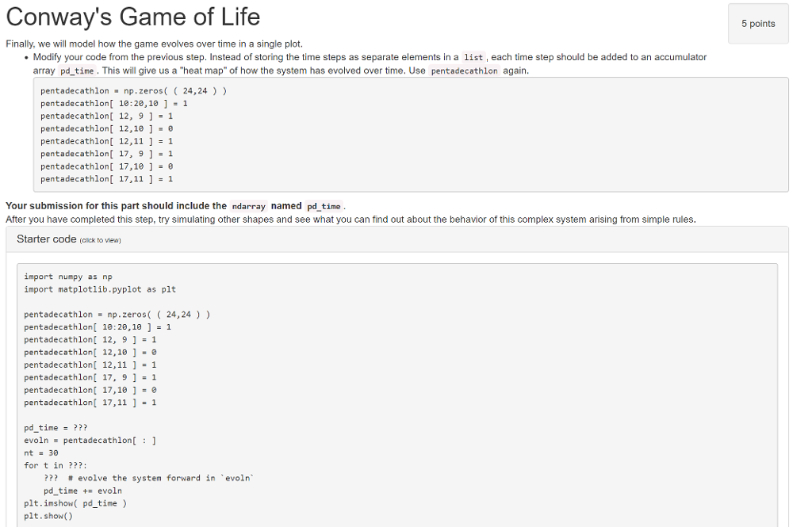Click the "evoln = pentadecathlon[ : ]" line
812x527 pixels.
click(x=90, y=441)
